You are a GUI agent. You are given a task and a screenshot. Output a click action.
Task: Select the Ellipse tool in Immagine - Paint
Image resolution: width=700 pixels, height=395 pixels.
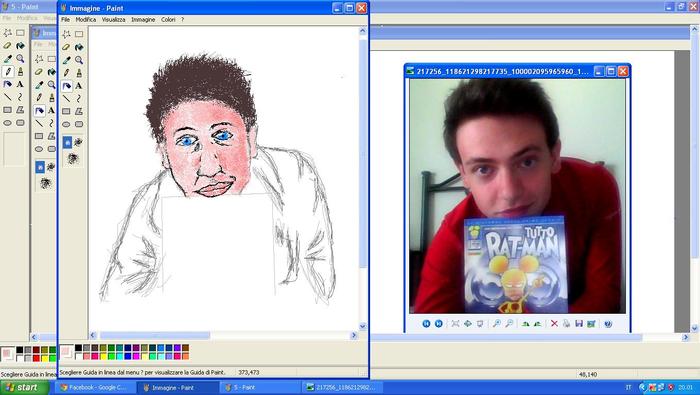66,124
